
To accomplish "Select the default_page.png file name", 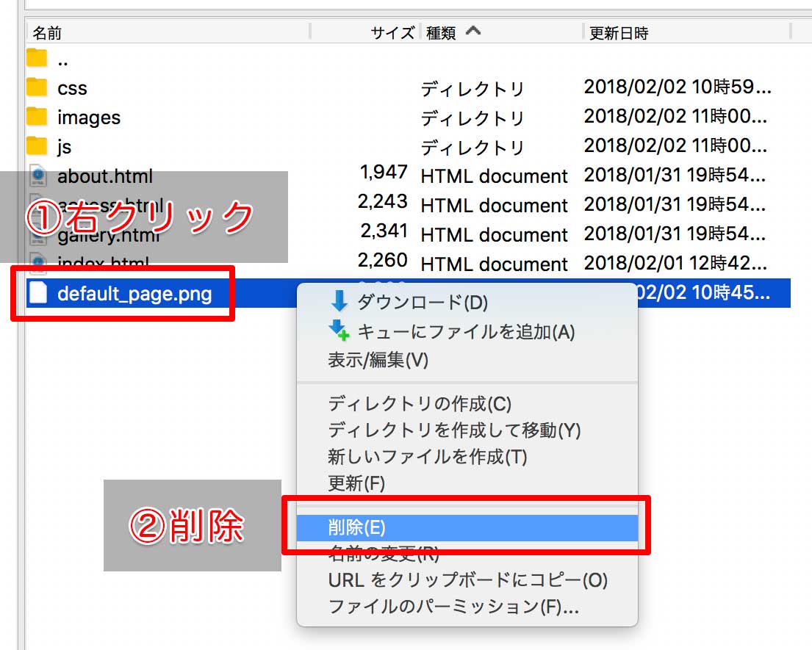I will (134, 294).
